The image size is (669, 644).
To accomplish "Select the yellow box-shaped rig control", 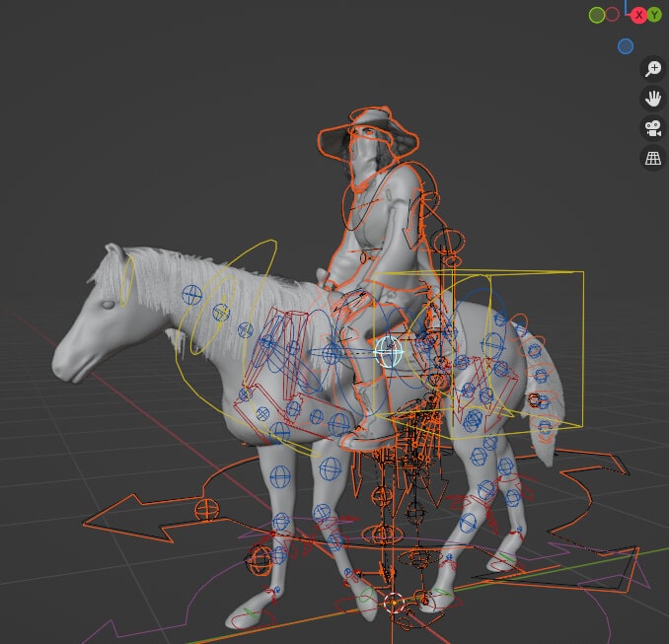I will (478, 352).
